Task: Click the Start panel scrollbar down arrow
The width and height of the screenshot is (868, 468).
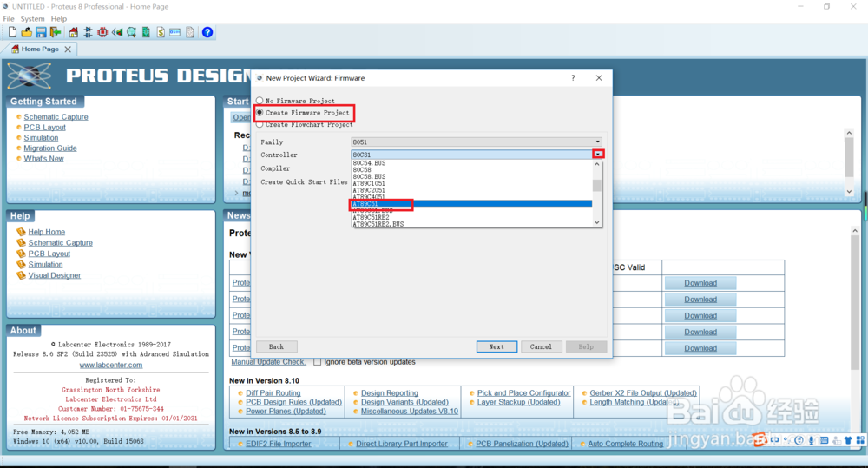Action: pyautogui.click(x=849, y=192)
